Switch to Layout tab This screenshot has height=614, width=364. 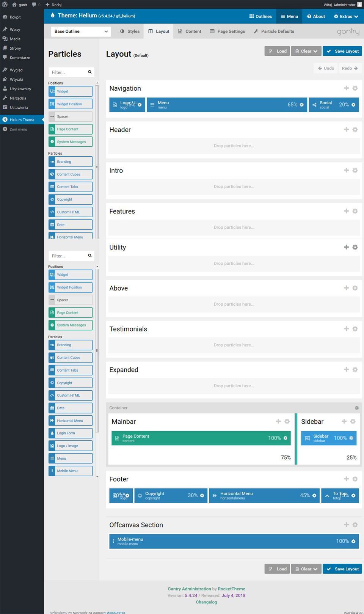(159, 31)
